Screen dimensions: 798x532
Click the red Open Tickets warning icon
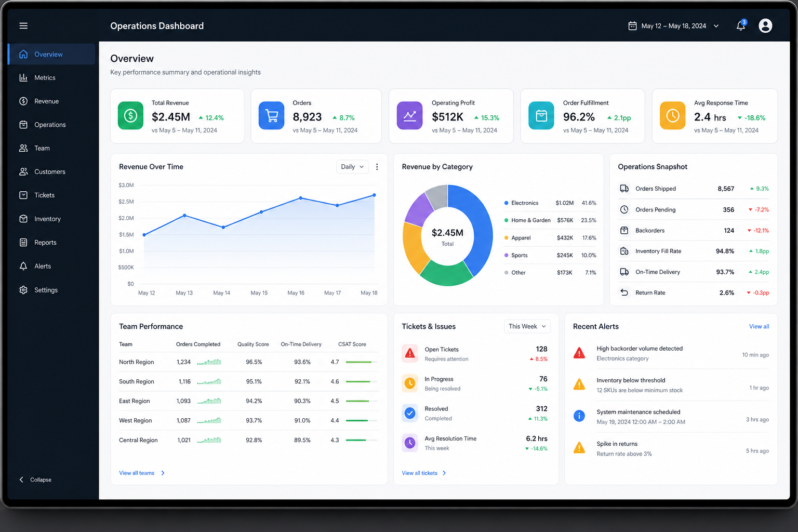click(x=410, y=354)
